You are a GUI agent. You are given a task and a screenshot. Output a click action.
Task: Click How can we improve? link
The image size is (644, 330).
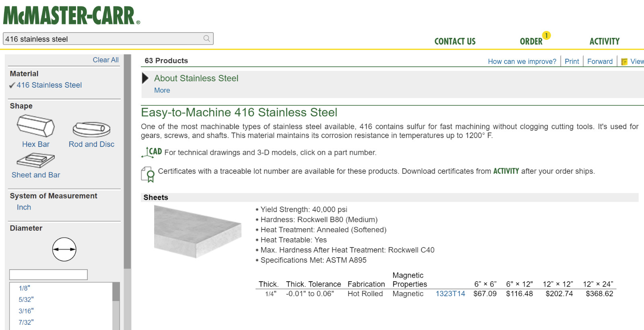[x=522, y=62]
